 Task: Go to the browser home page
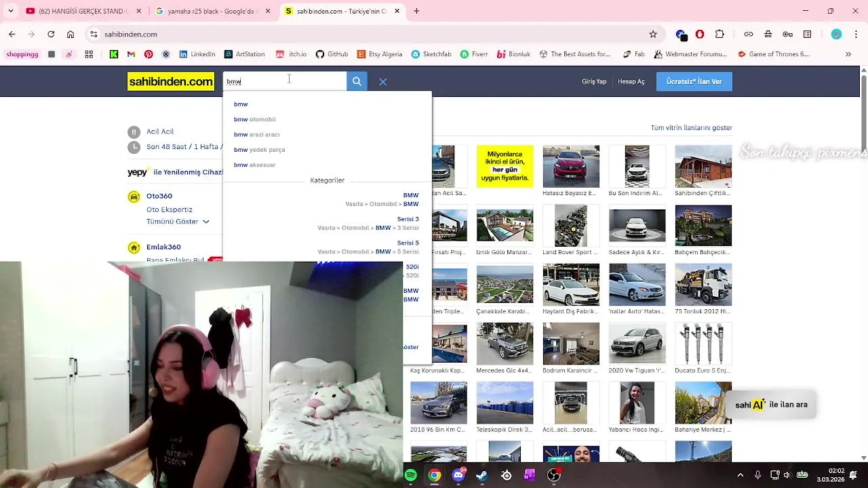[x=71, y=34]
